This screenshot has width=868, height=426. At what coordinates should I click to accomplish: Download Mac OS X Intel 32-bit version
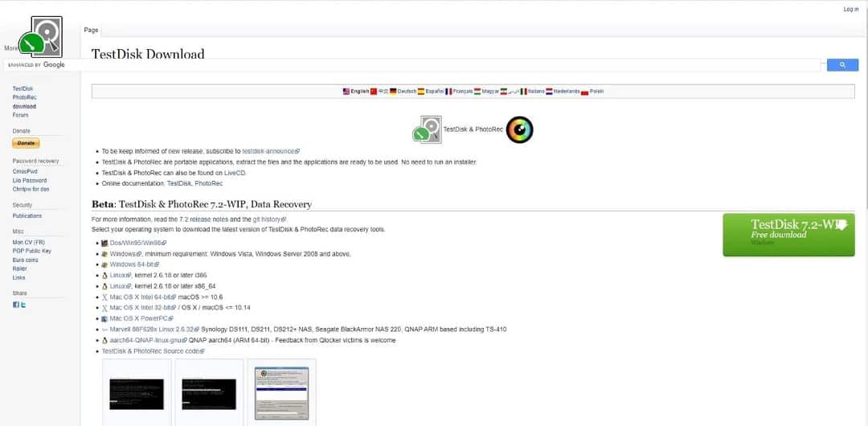(143, 308)
